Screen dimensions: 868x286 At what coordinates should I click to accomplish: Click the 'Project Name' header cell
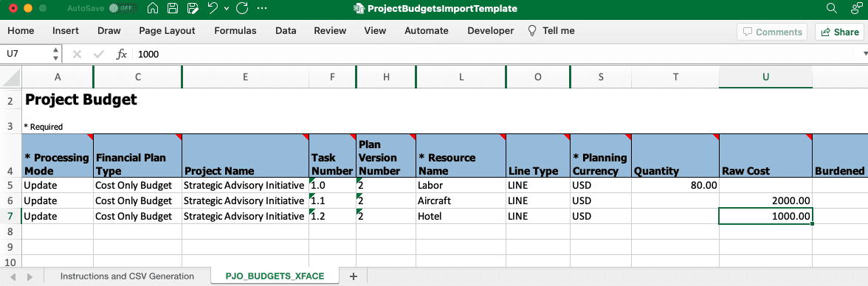(245, 156)
